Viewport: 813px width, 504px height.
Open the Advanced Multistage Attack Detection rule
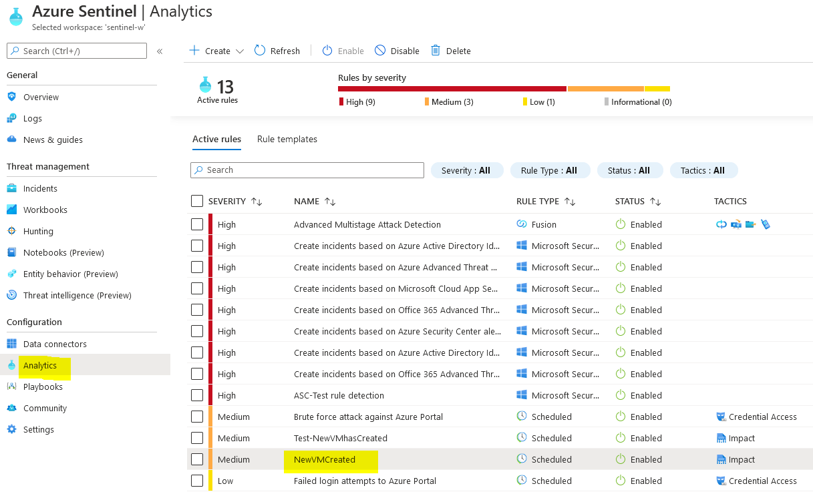[367, 224]
